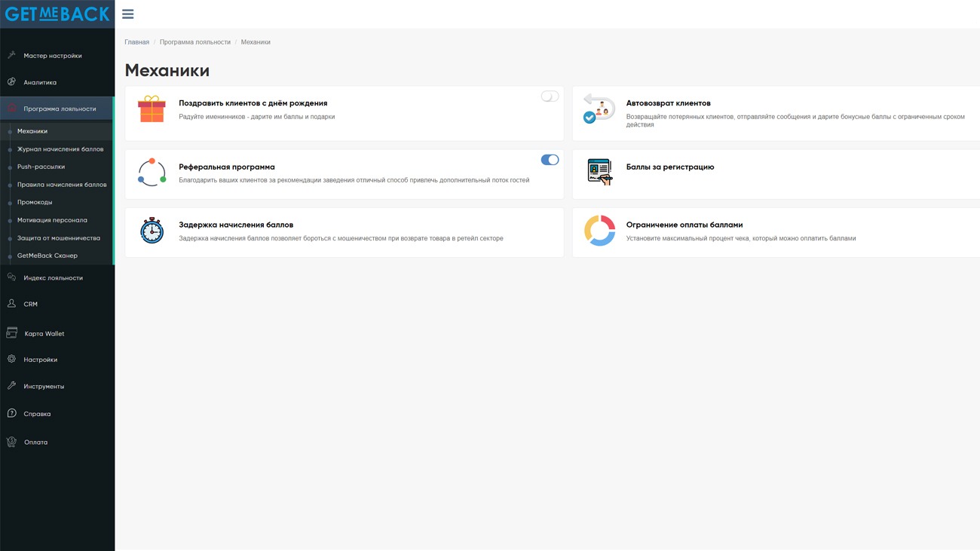Disable the referral program toggle
This screenshot has height=551, width=980.
pos(550,160)
